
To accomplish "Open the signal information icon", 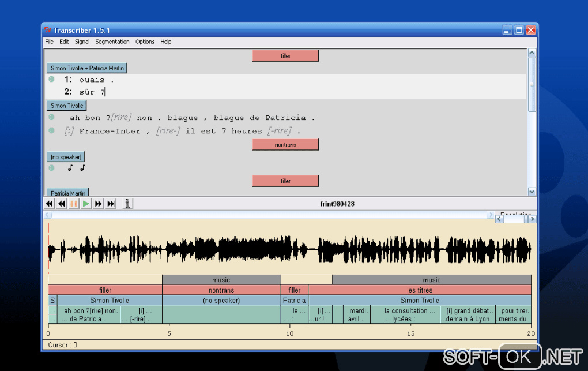I will tap(127, 204).
